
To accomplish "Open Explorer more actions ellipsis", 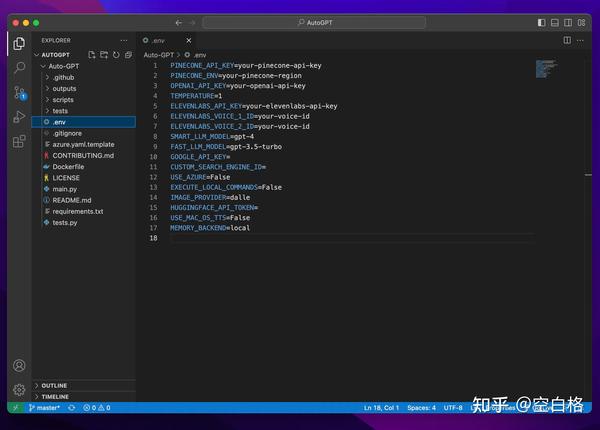I will (124, 40).
